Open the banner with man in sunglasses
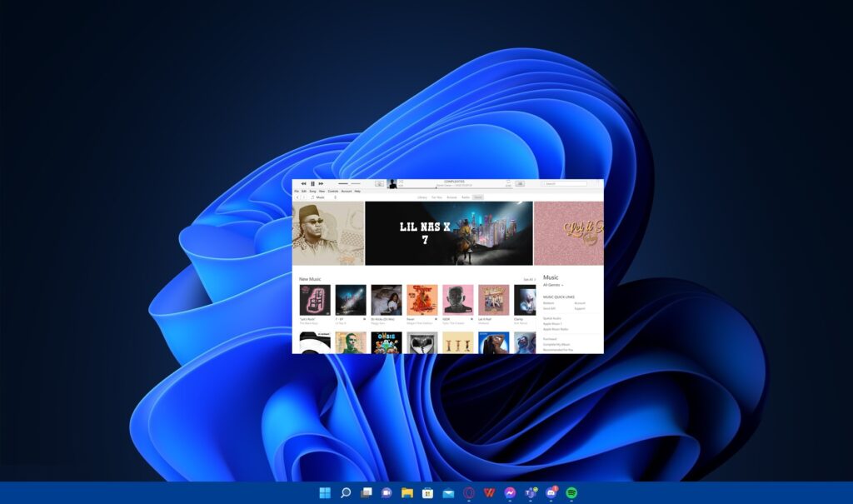 [328, 233]
